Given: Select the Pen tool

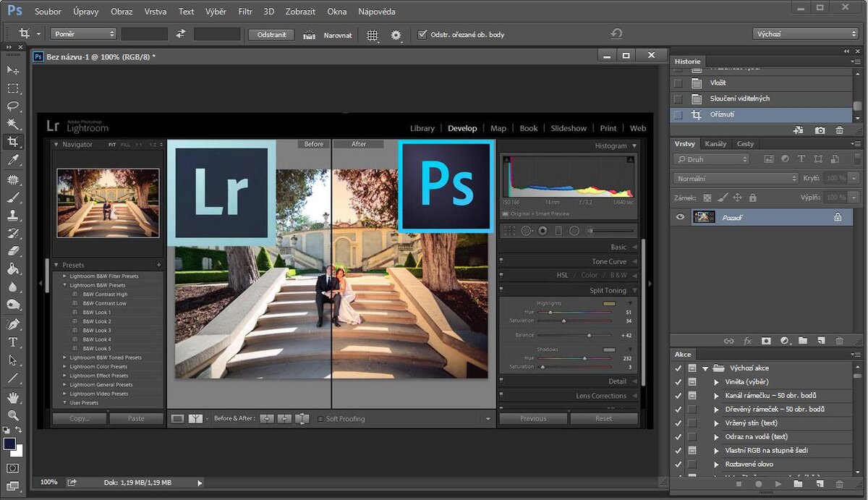Looking at the screenshot, I should tap(13, 324).
